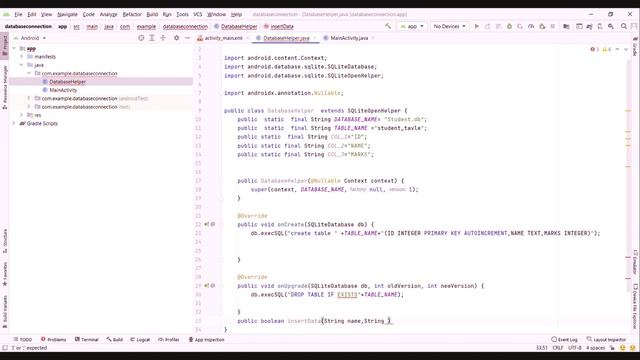The height and width of the screenshot is (360, 640).
Task: Toggle the Device File Explorer side panel
Action: [635, 306]
